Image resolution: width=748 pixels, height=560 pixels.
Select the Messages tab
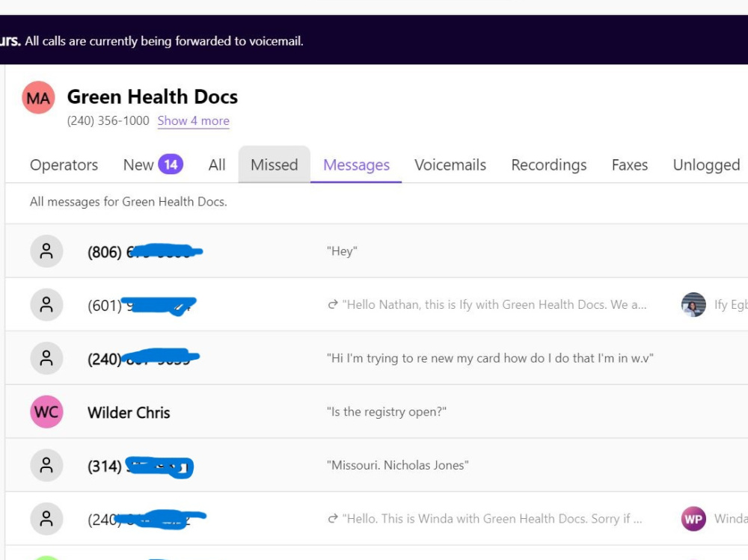click(x=356, y=164)
